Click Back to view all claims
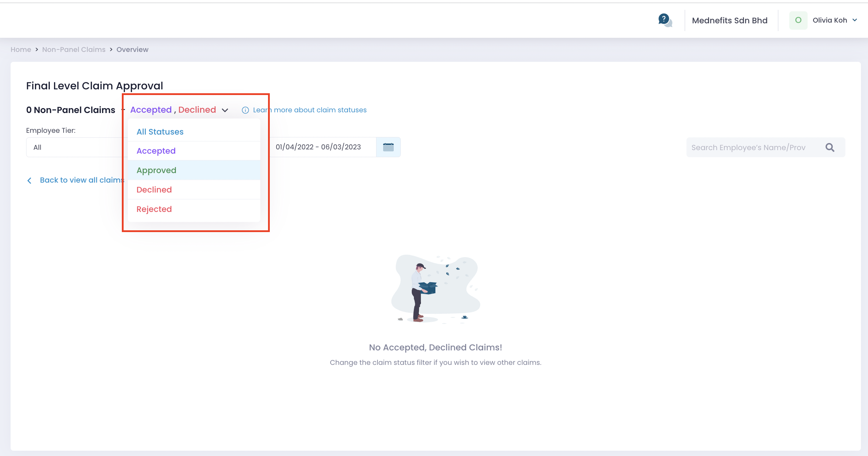The image size is (868, 456). 82,180
